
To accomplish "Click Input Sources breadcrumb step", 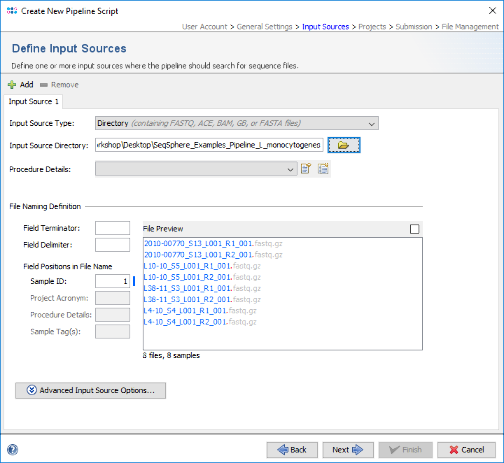I will click(325, 27).
